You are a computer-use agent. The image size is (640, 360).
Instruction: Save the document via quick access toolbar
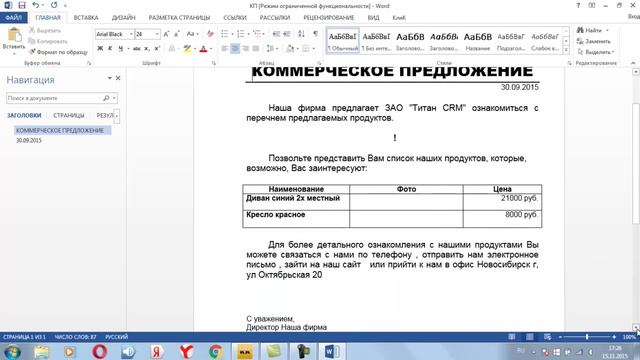click(22, 5)
